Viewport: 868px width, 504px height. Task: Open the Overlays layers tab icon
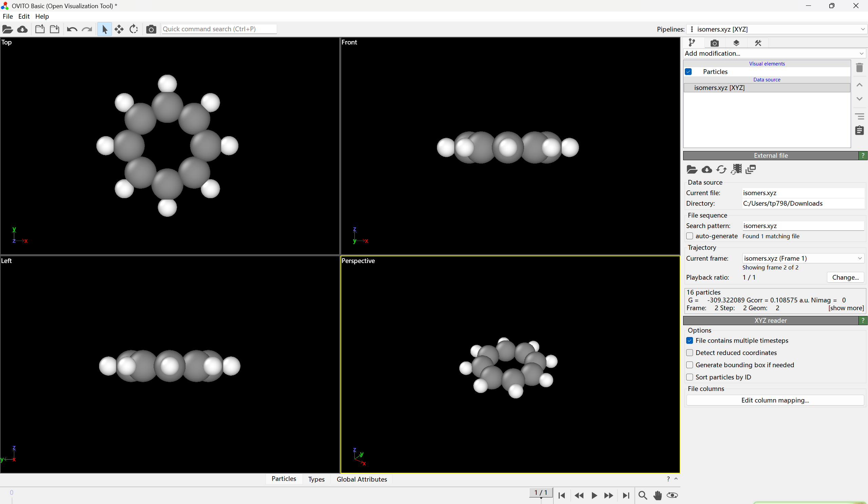(736, 43)
